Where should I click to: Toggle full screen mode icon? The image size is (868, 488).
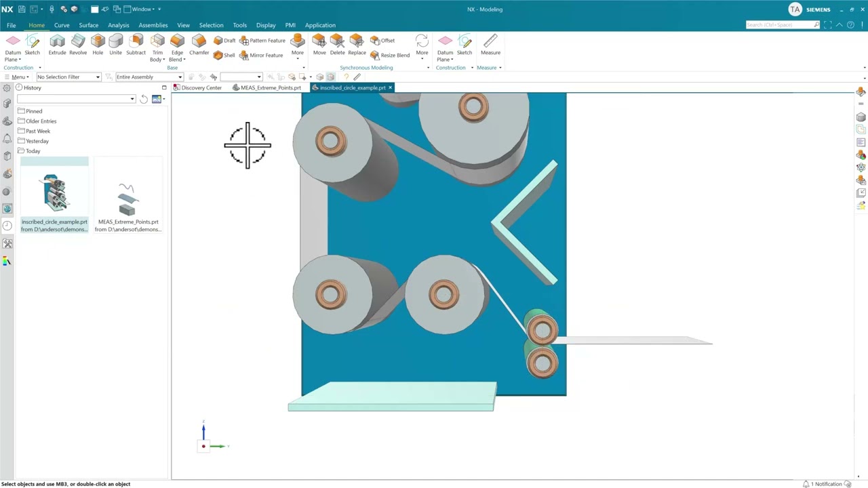828,25
